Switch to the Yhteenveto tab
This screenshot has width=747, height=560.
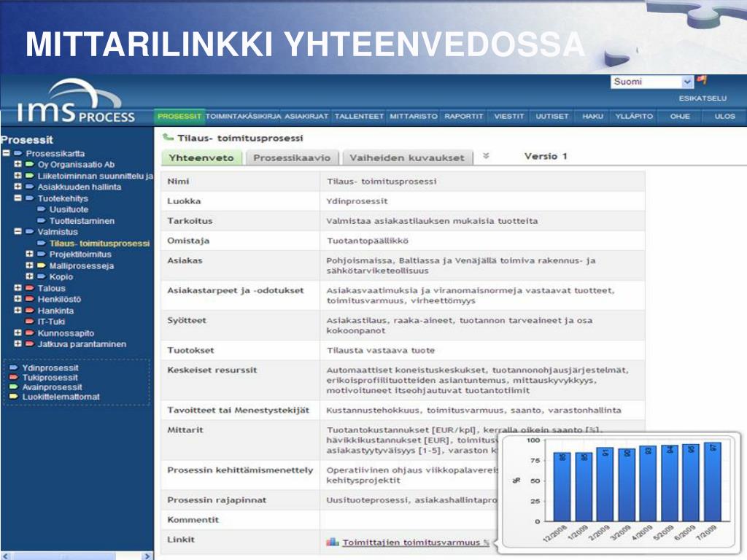pyautogui.click(x=201, y=157)
